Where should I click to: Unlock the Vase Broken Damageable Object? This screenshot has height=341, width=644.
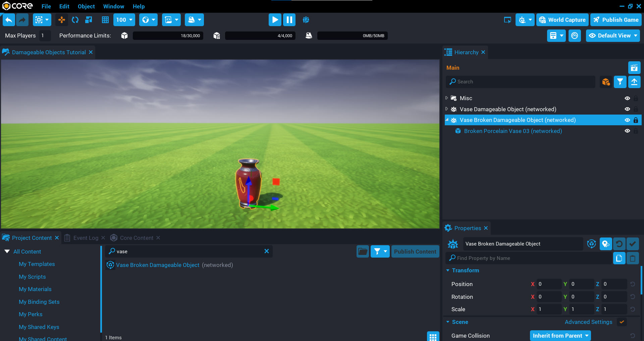click(636, 120)
